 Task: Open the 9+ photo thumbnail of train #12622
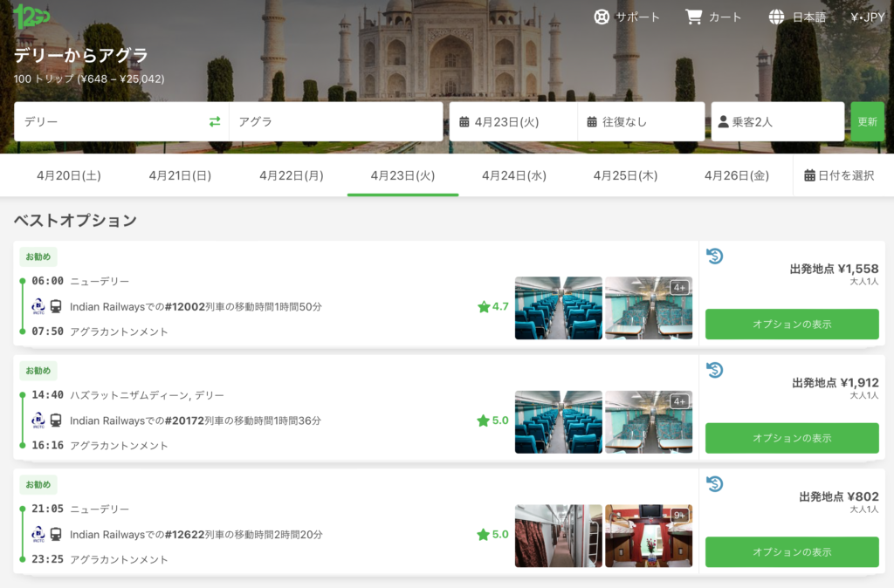pyautogui.click(x=649, y=536)
